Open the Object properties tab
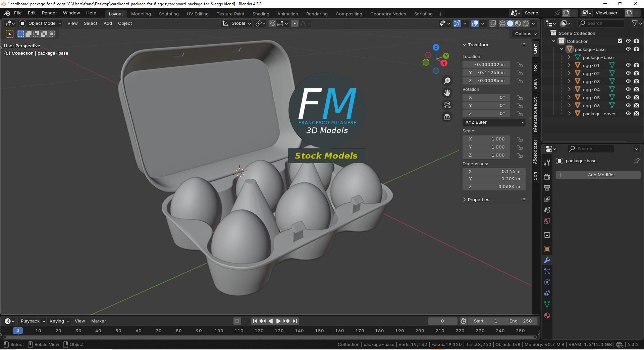 click(547, 249)
